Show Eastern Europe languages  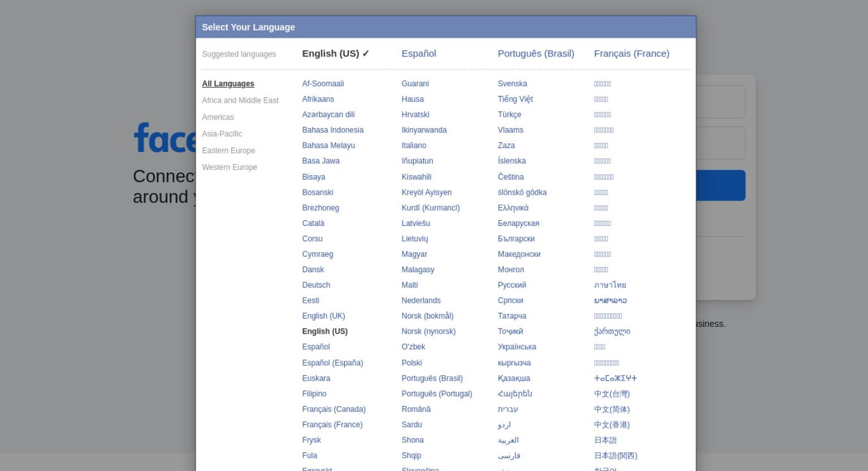coord(229,151)
